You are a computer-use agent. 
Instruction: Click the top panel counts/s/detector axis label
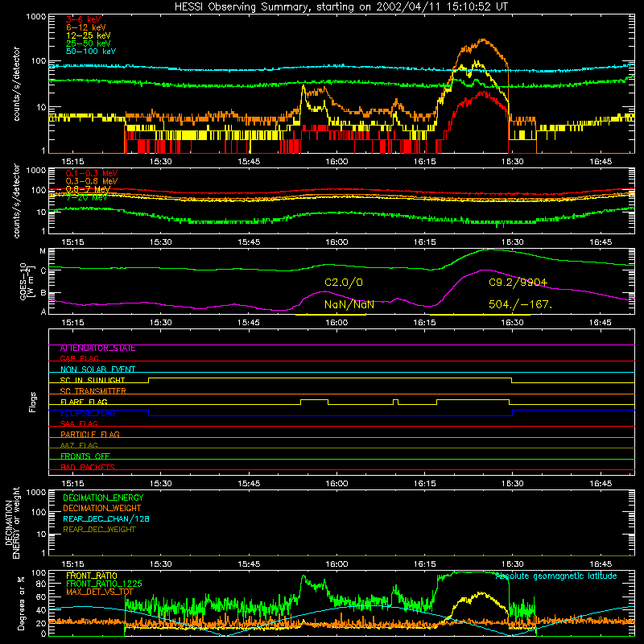coord(16,84)
